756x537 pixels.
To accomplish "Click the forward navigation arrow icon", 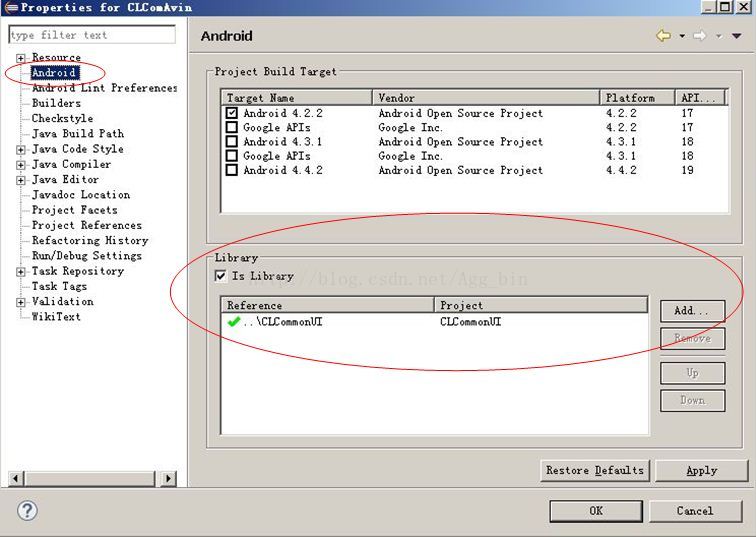I will (700, 35).
